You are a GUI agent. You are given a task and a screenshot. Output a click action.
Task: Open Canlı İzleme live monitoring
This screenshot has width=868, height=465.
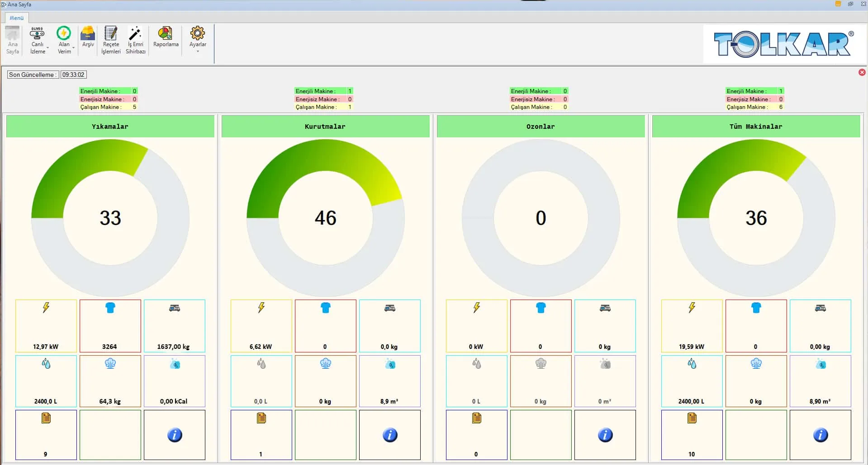(37, 34)
